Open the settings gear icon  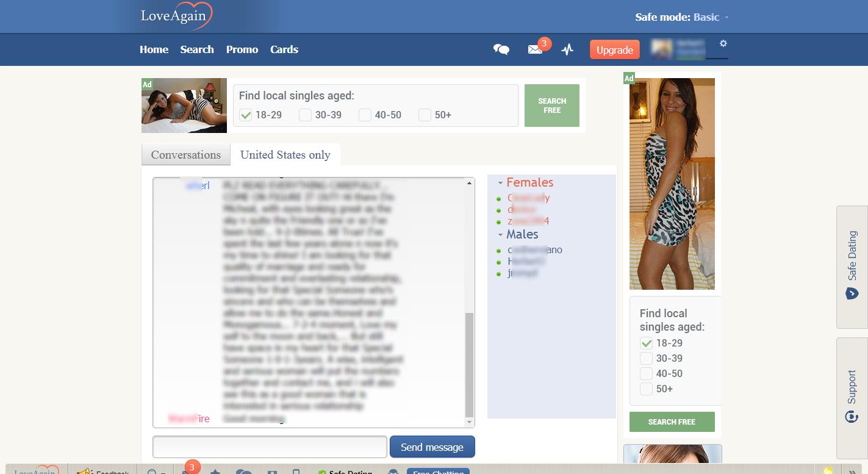tap(723, 43)
